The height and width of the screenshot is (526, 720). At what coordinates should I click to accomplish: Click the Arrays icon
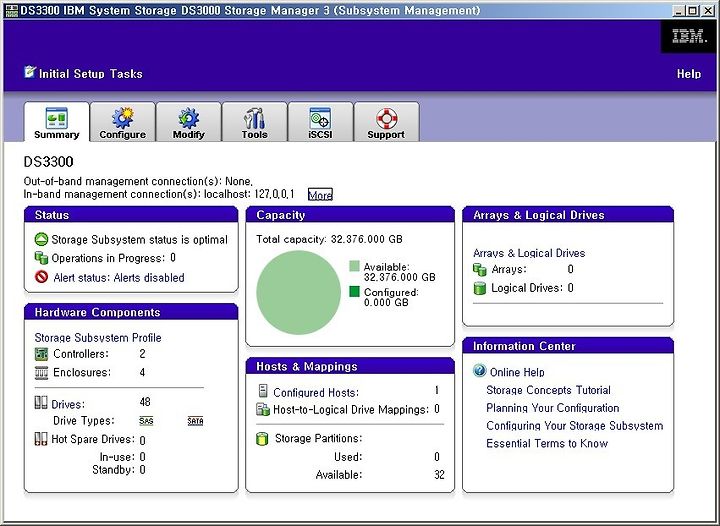pos(479,269)
